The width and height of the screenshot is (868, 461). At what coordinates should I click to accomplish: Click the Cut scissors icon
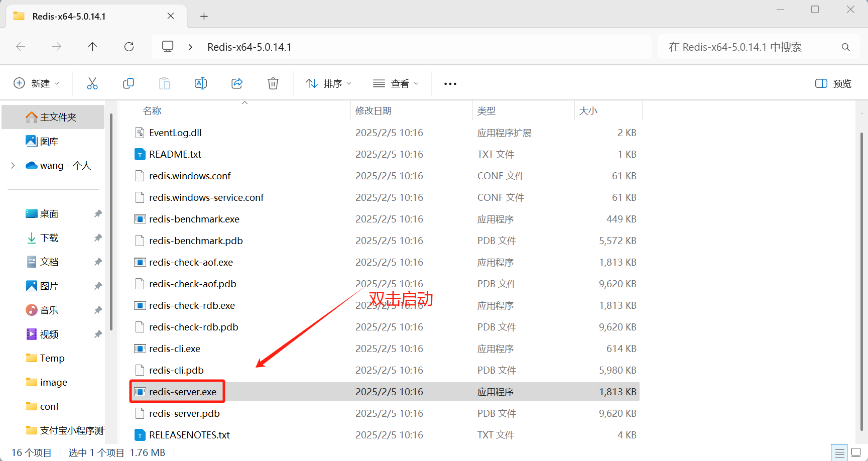92,83
